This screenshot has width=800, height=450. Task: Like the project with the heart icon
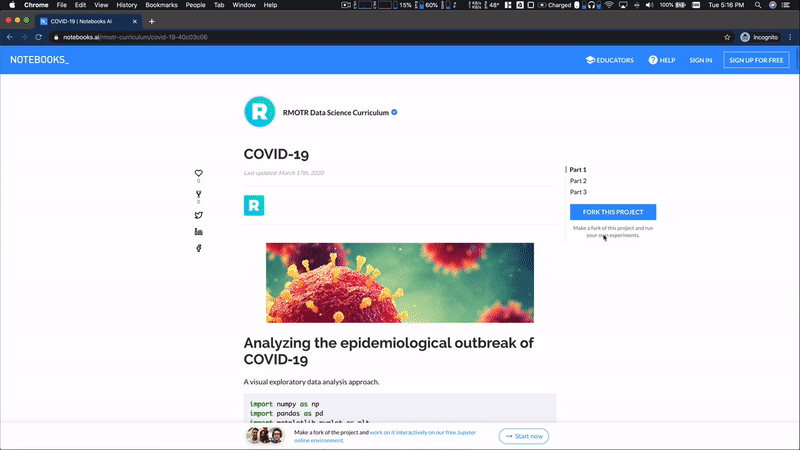[x=198, y=173]
